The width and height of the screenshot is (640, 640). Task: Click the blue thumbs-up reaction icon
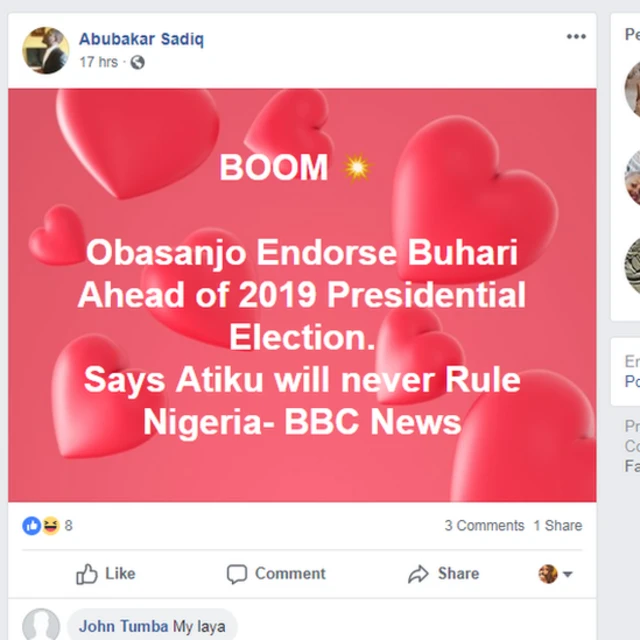click(32, 525)
